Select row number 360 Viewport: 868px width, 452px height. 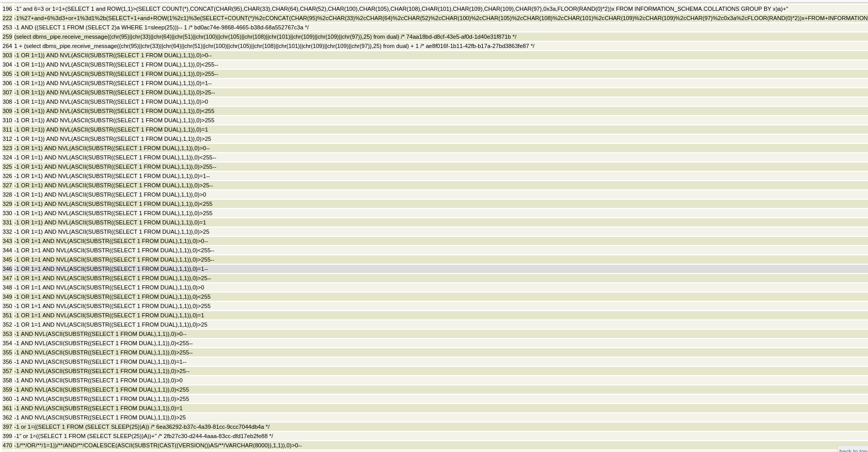coord(7,399)
